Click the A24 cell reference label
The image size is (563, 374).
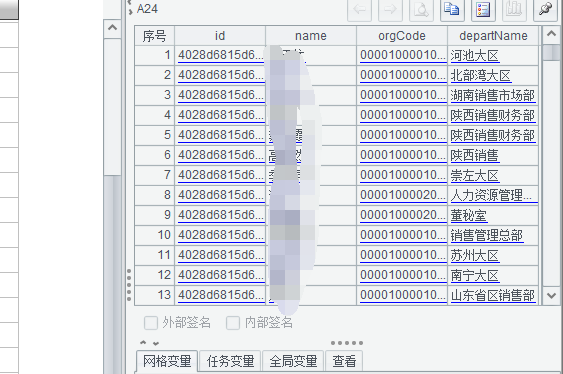click(147, 9)
